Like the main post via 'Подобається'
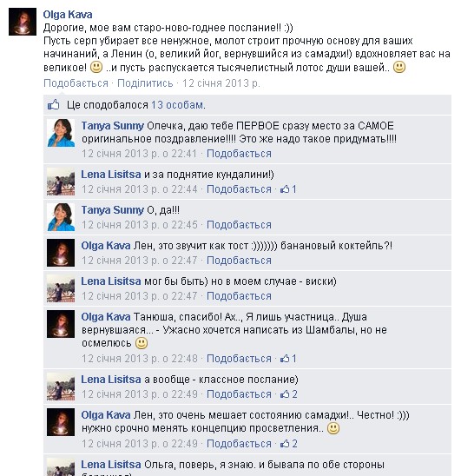This screenshot has height=476, width=461. (x=76, y=83)
